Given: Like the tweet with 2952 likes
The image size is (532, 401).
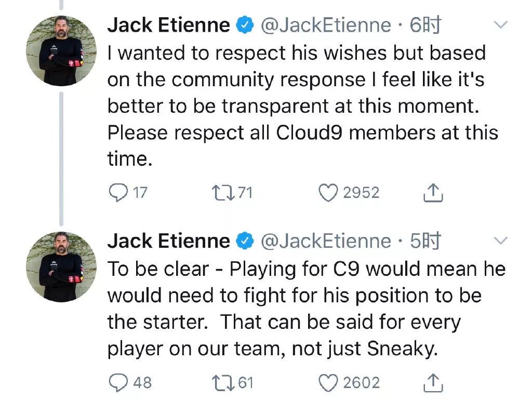Looking at the screenshot, I should point(328,193).
